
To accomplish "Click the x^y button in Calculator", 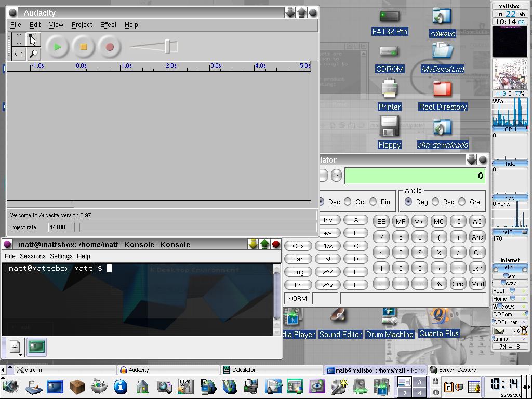I will (327, 285).
